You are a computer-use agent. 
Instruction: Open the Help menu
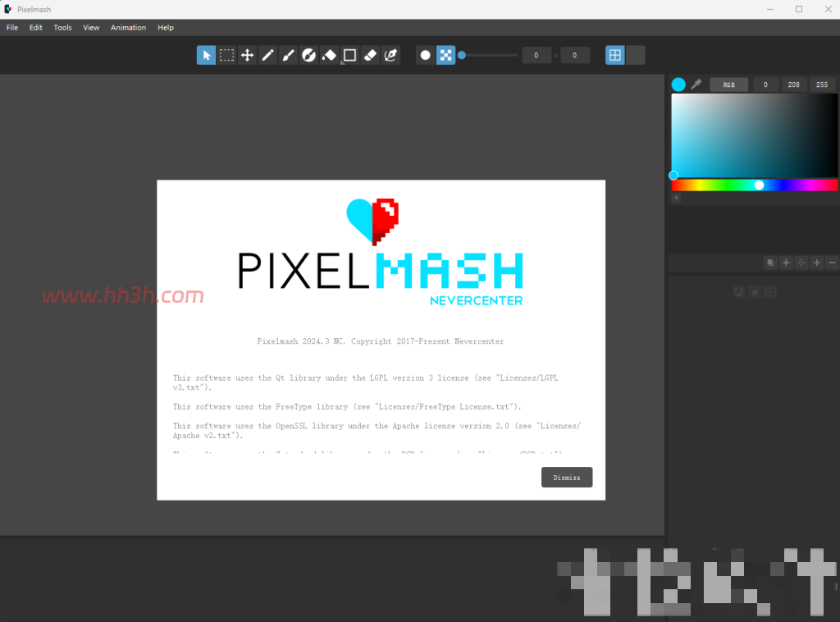[166, 27]
